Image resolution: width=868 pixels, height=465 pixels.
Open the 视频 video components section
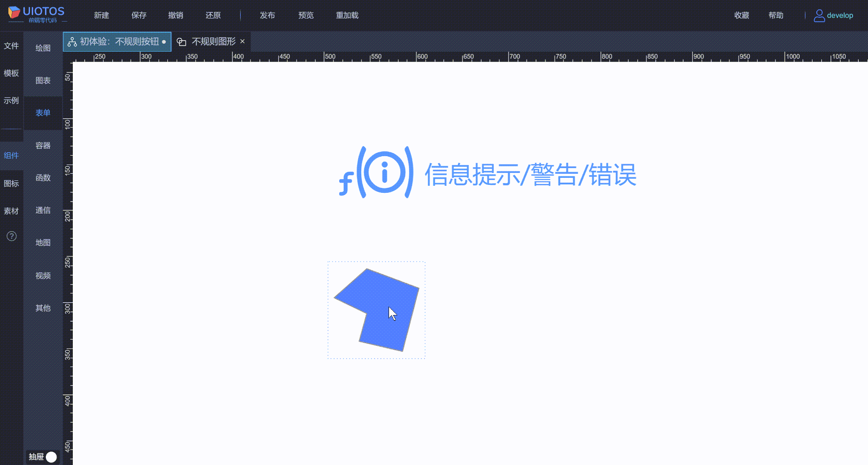click(43, 275)
